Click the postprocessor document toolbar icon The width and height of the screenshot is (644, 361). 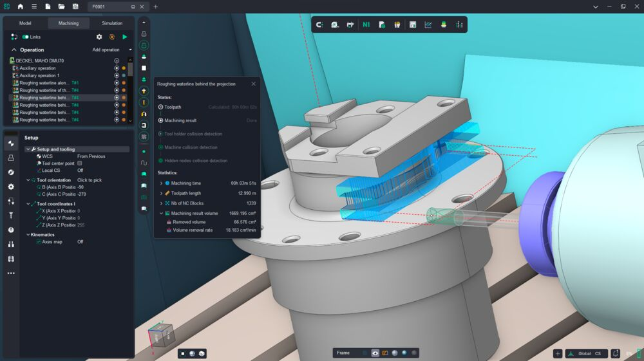[381, 24]
